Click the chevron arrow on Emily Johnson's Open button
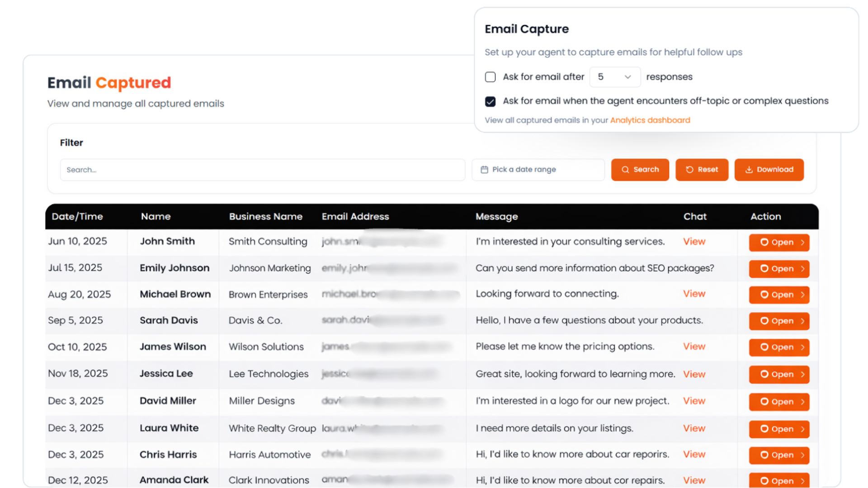868x488 pixels. click(802, 268)
